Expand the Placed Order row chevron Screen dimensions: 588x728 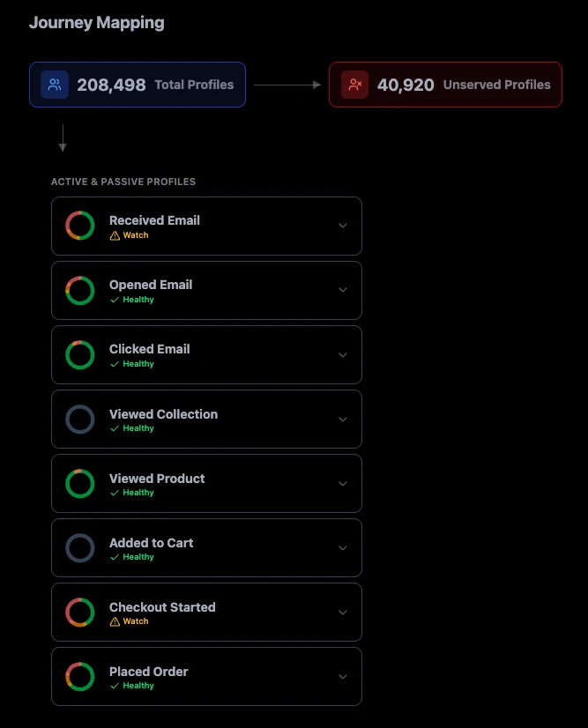point(343,677)
